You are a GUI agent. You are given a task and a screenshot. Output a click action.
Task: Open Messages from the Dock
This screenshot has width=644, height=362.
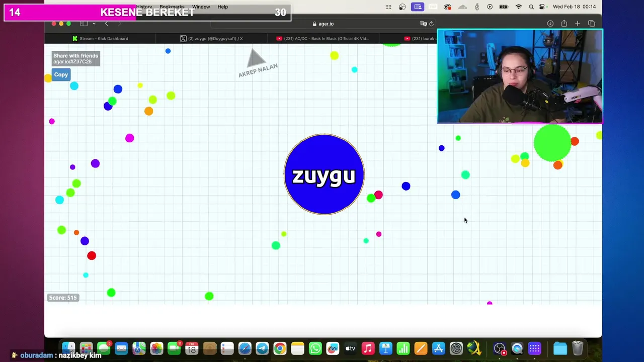(104, 348)
